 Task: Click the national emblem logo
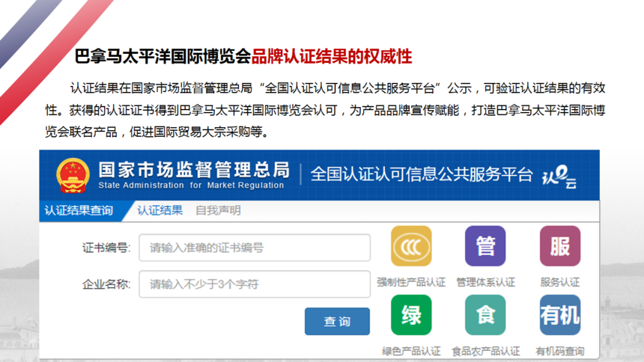pyautogui.click(x=73, y=176)
